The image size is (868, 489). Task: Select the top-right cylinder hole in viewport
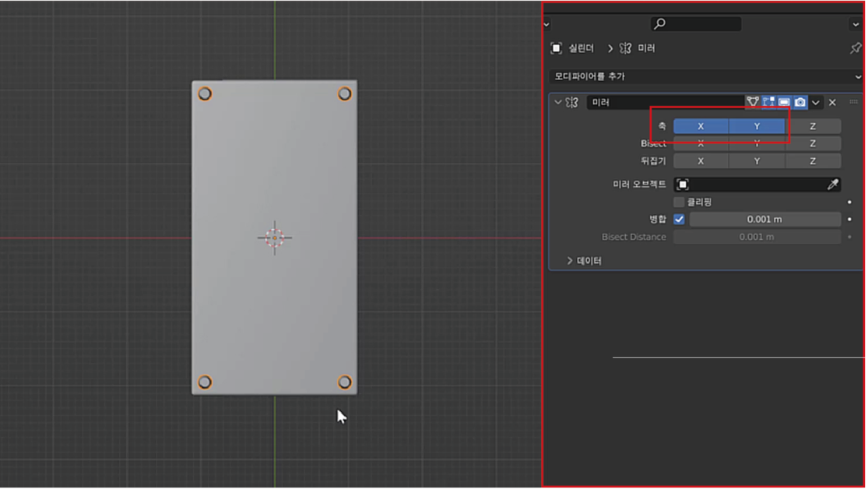(344, 94)
